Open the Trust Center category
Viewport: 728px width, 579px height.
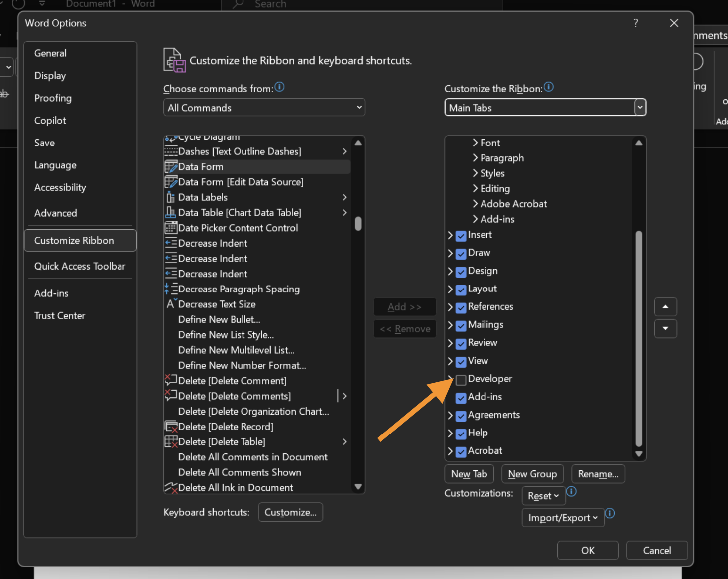pos(60,316)
